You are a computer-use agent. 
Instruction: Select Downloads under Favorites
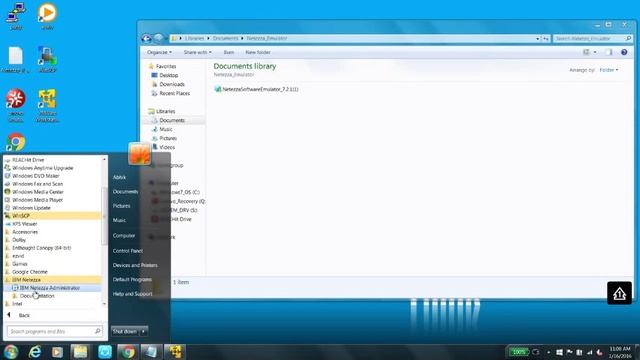pos(172,84)
